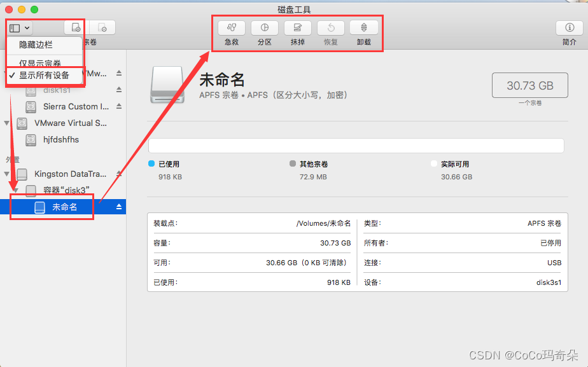Collapse the 容器 disk3 container node

point(16,190)
